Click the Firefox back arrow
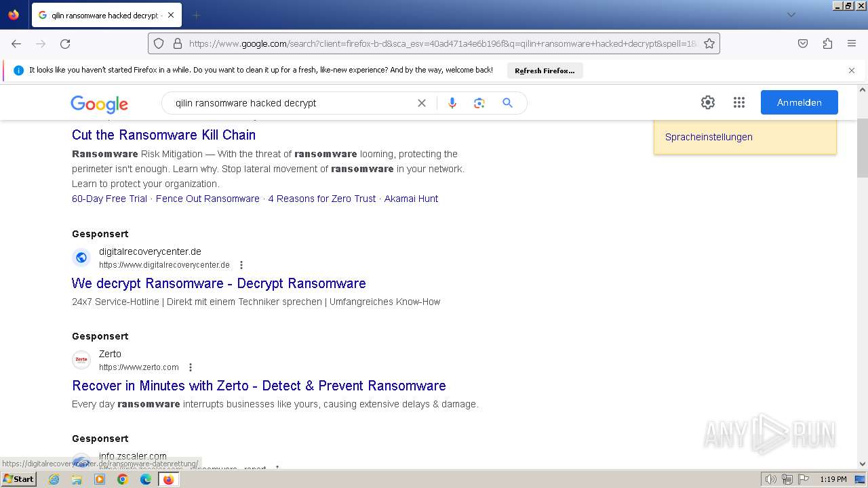The height and width of the screenshot is (488, 868). click(16, 43)
